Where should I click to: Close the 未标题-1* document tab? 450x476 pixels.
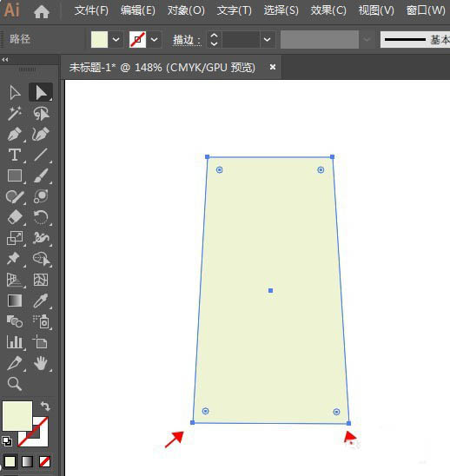[273, 67]
